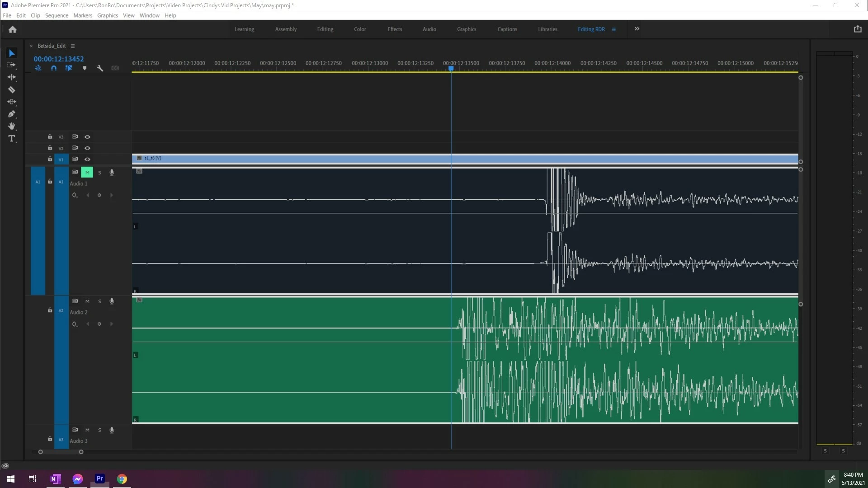The image size is (868, 488).
Task: Open timeline display settings wrench
Action: tap(100, 68)
